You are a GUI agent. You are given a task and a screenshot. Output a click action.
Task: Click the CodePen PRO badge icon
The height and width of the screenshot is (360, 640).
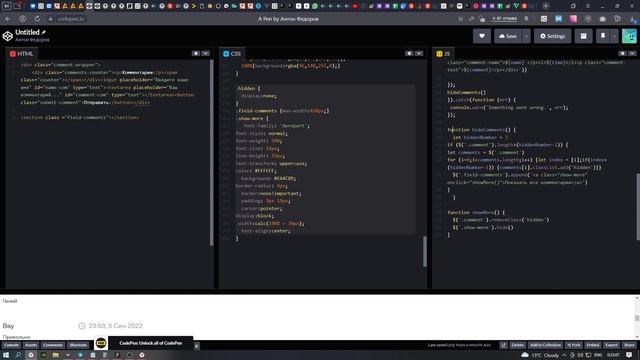[101, 343]
